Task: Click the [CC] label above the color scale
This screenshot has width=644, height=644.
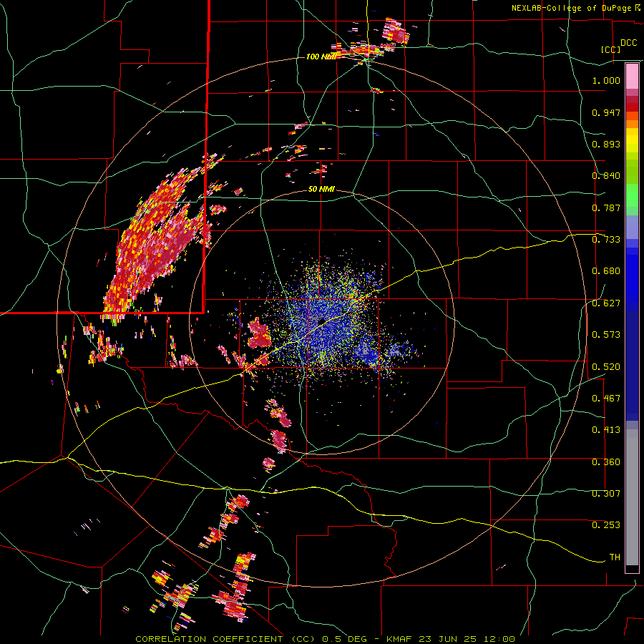Action: pos(611,49)
